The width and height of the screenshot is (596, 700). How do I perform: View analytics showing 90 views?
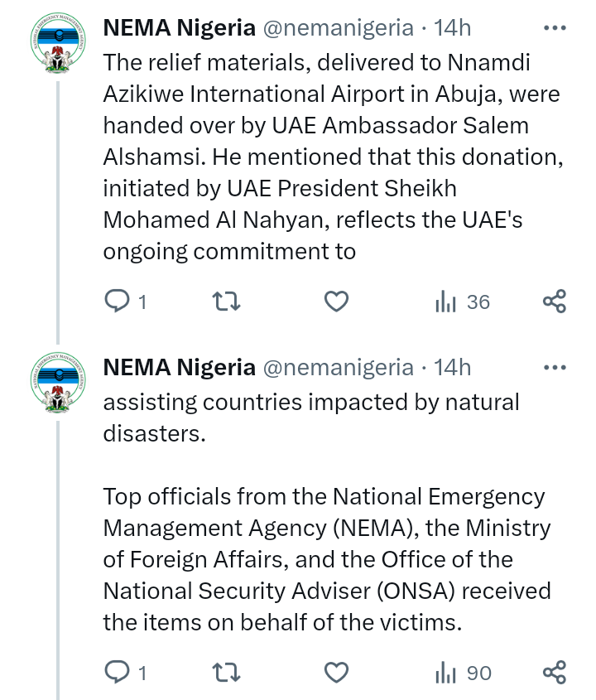point(463,673)
